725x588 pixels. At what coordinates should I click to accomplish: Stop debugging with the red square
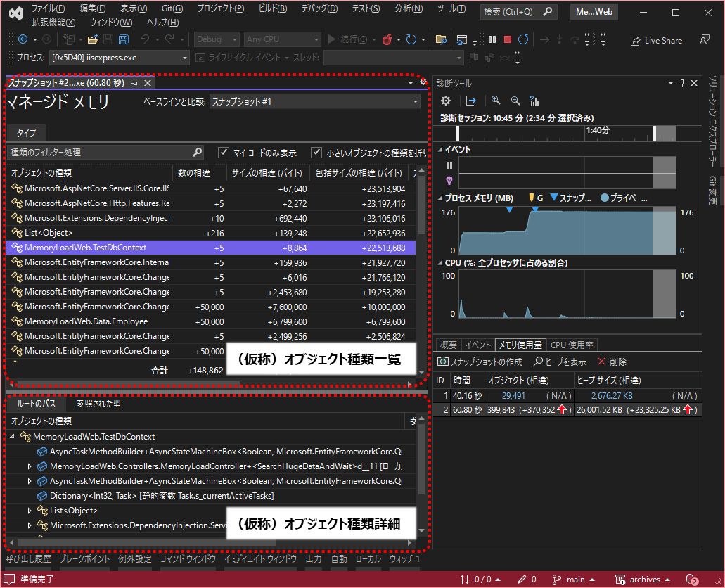click(x=508, y=40)
